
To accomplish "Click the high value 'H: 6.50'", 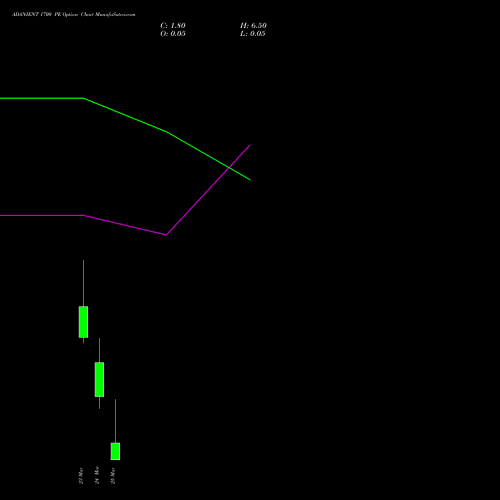I will tap(253, 26).
